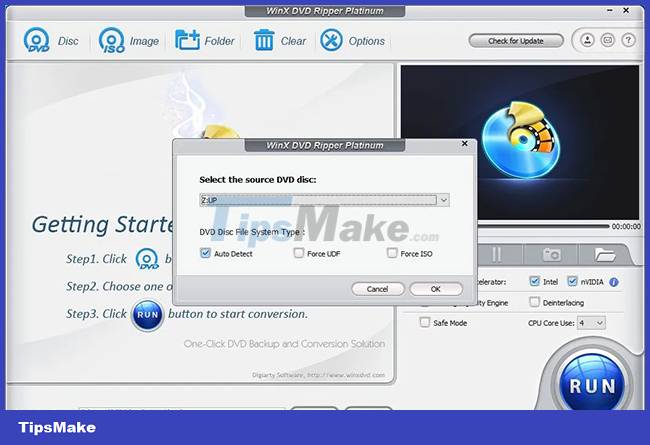Open help question mark icon
Image resolution: width=650 pixels, height=445 pixels.
628,40
